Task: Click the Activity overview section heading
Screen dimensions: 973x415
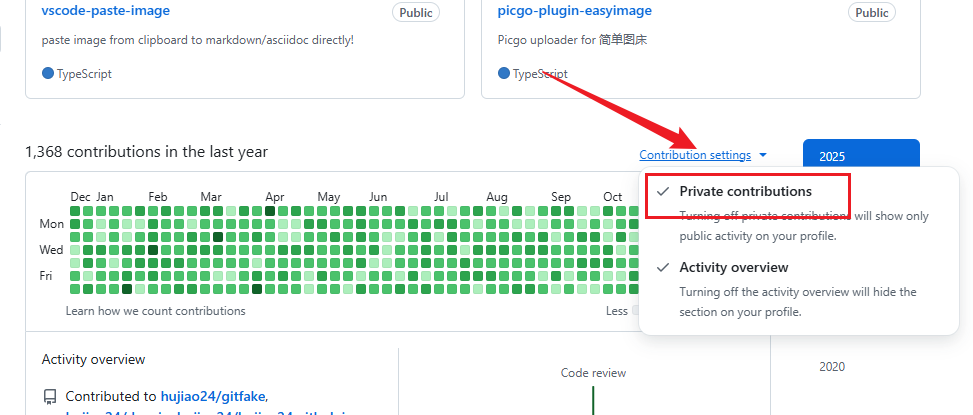Action: pyautogui.click(x=93, y=359)
